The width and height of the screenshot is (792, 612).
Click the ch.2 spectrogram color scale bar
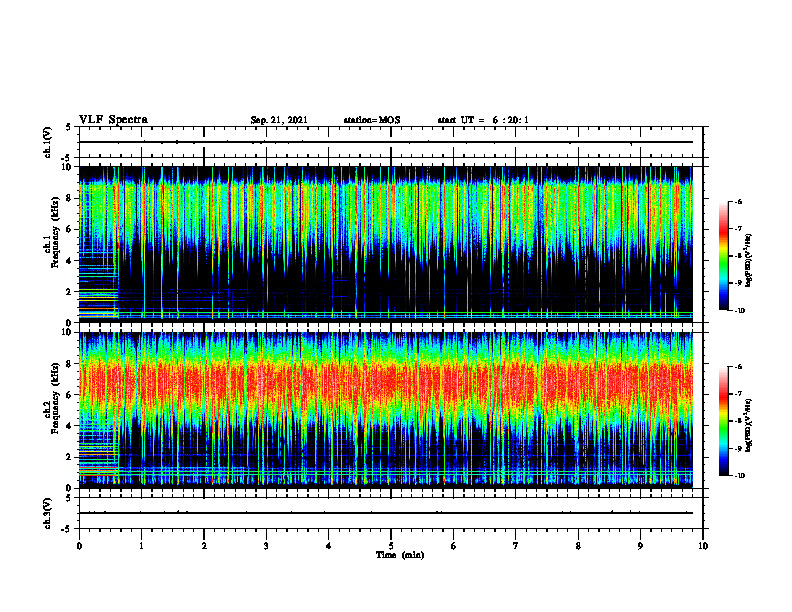point(723,421)
